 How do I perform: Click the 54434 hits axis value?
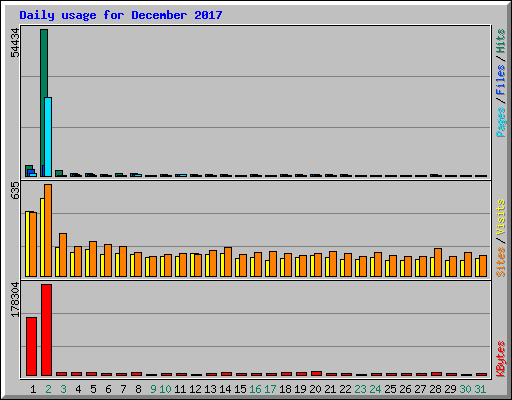click(15, 43)
